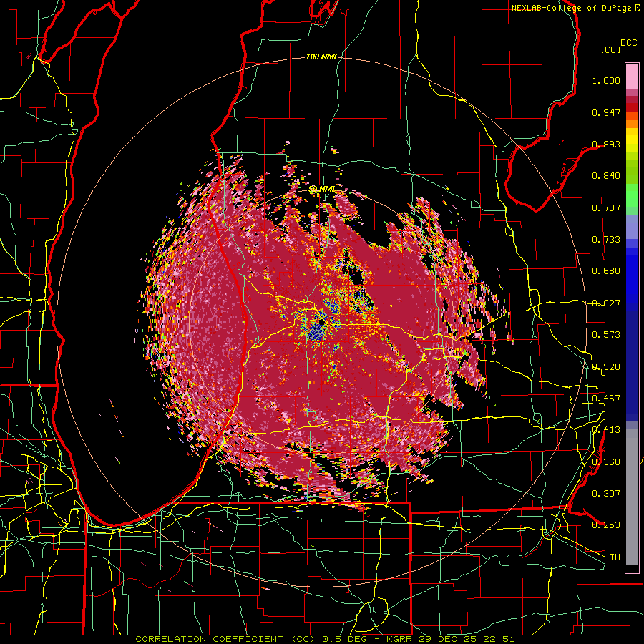Click the CORRELATION COEFFICIENT (CC) caption text
This screenshot has width=644, height=644.
[x=225, y=639]
